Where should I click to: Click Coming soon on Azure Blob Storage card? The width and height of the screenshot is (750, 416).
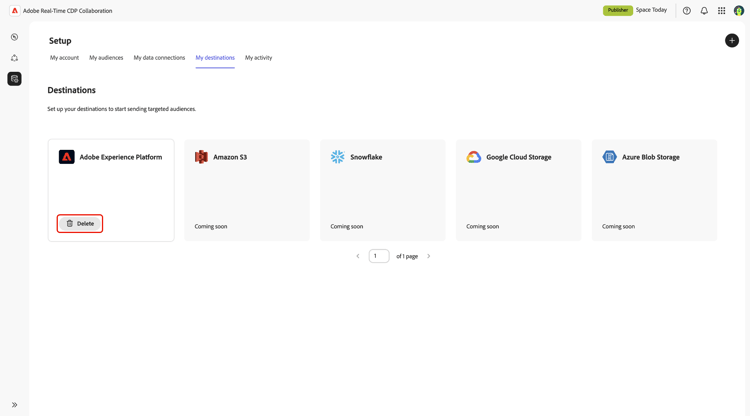(x=618, y=227)
